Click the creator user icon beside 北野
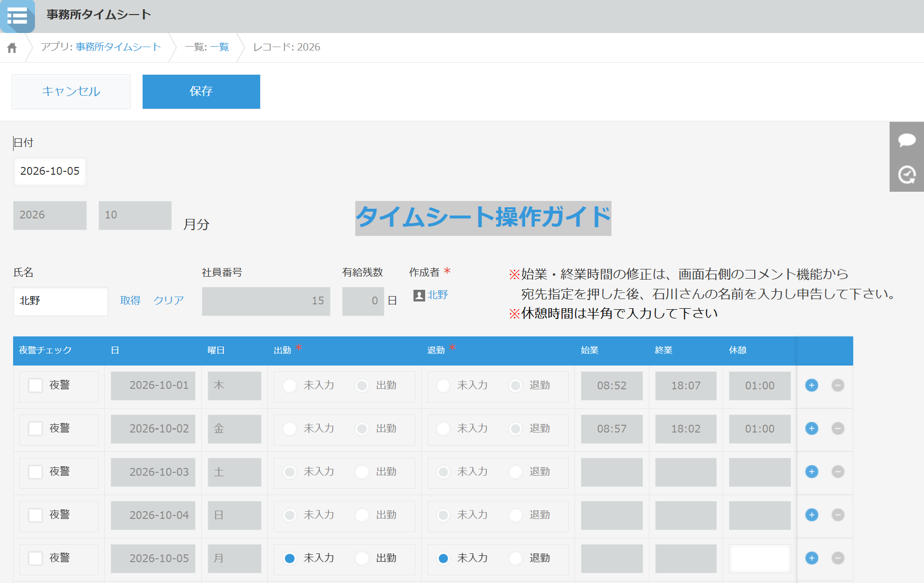The image size is (924, 583). [x=419, y=295]
